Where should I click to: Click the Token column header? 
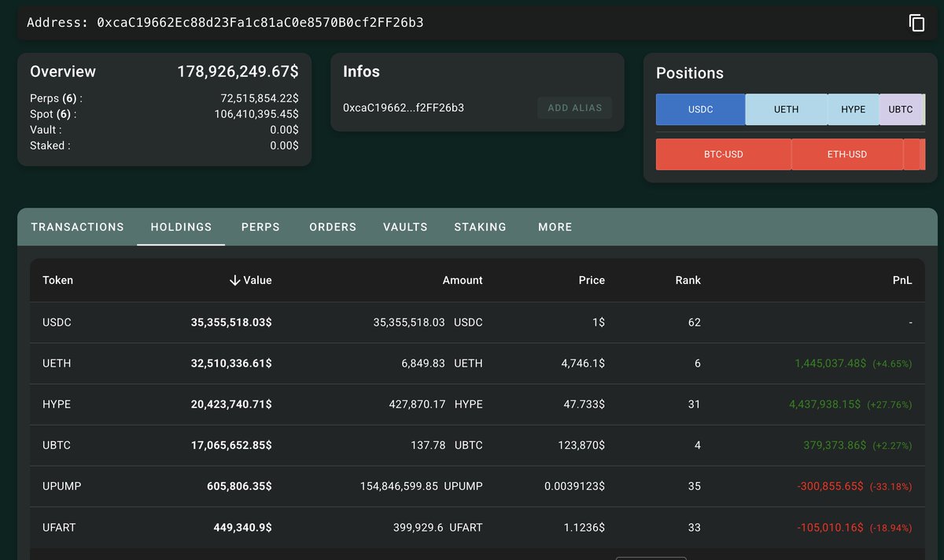[x=57, y=280]
